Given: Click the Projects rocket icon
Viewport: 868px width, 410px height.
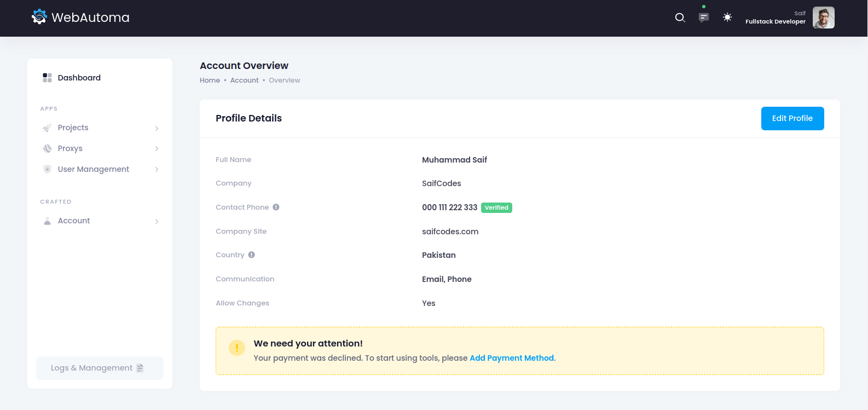Looking at the screenshot, I should pos(48,128).
